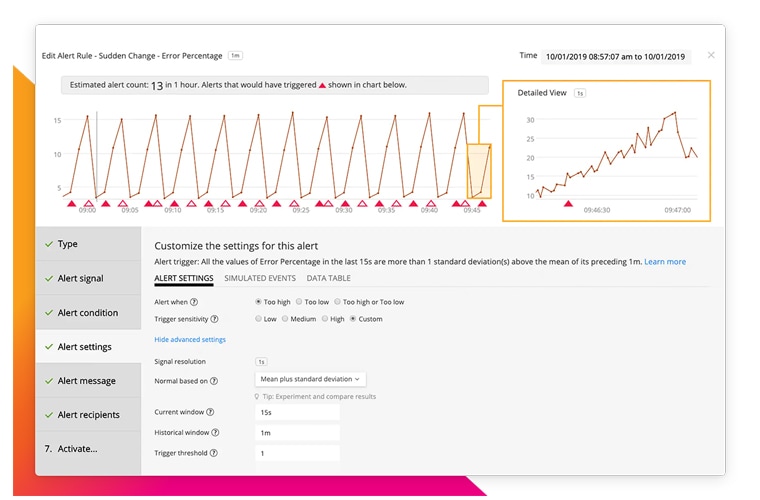Select the Too low radio option

[313, 302]
